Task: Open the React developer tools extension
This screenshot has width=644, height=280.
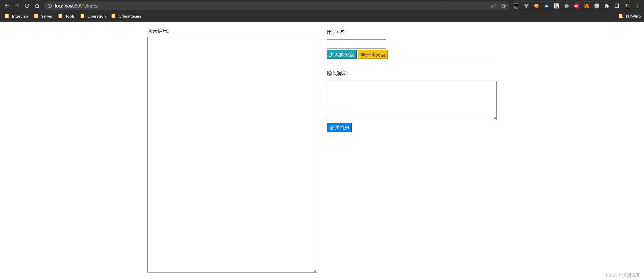Action: pos(567,6)
